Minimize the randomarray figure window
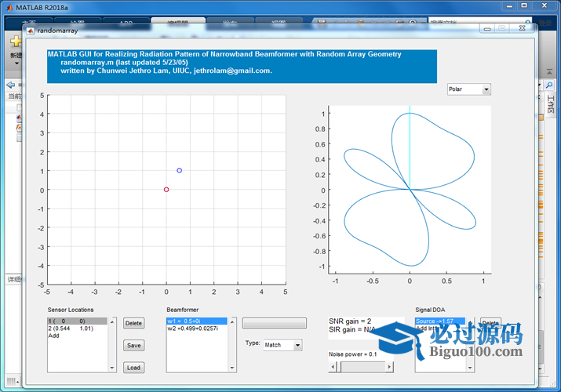The image size is (561, 392). point(487,28)
